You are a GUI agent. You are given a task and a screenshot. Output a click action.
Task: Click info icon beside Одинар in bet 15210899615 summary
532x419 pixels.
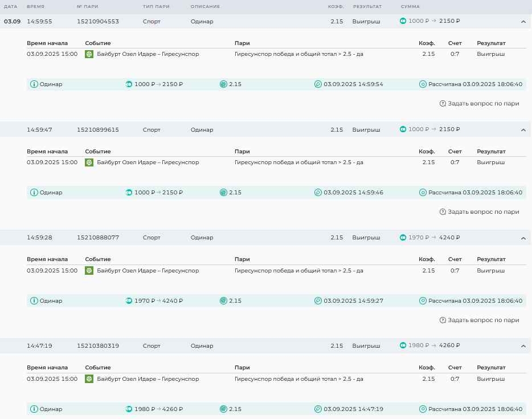coord(34,193)
